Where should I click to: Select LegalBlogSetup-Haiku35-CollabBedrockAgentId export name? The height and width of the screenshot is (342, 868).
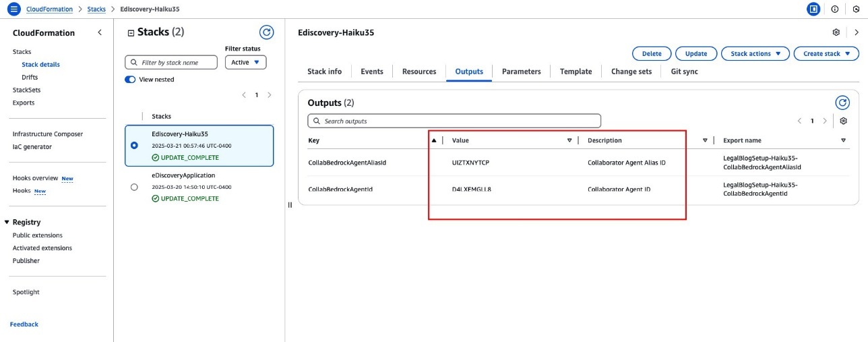tap(760, 189)
